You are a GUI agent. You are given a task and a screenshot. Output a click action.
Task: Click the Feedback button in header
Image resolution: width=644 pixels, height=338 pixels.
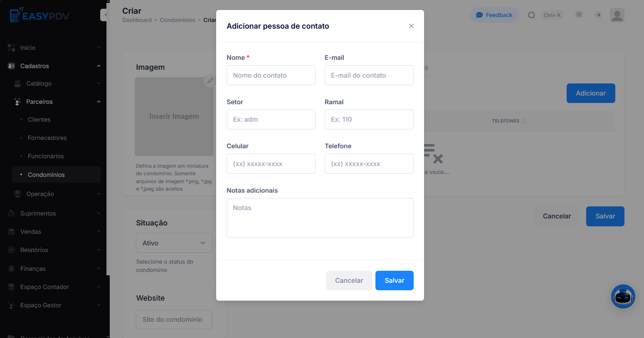point(494,15)
